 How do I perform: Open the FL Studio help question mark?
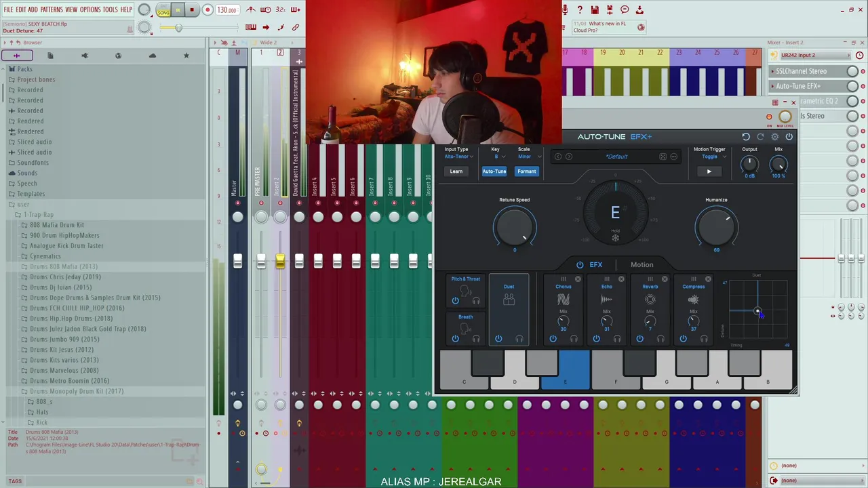click(x=580, y=9)
